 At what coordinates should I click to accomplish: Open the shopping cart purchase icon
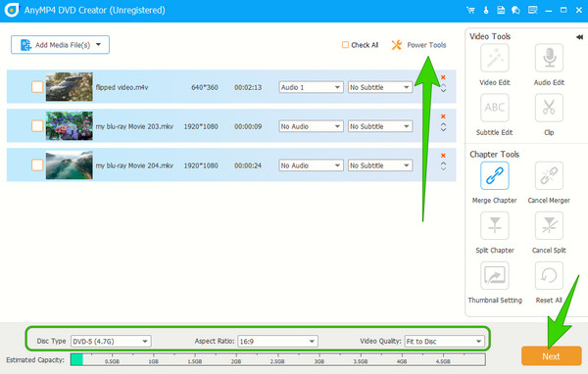(470, 10)
